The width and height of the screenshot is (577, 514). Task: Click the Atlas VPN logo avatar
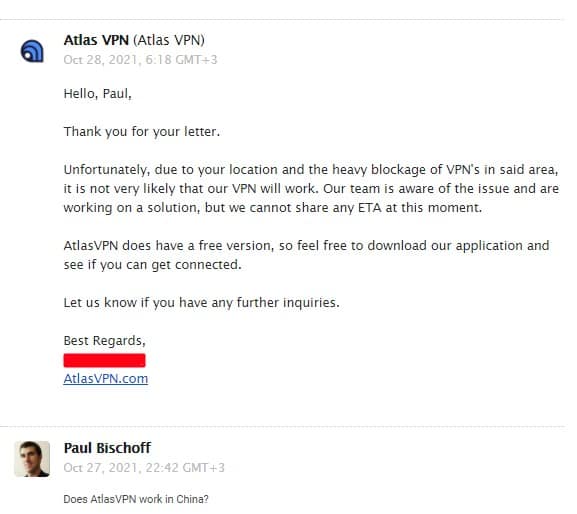coord(32,51)
